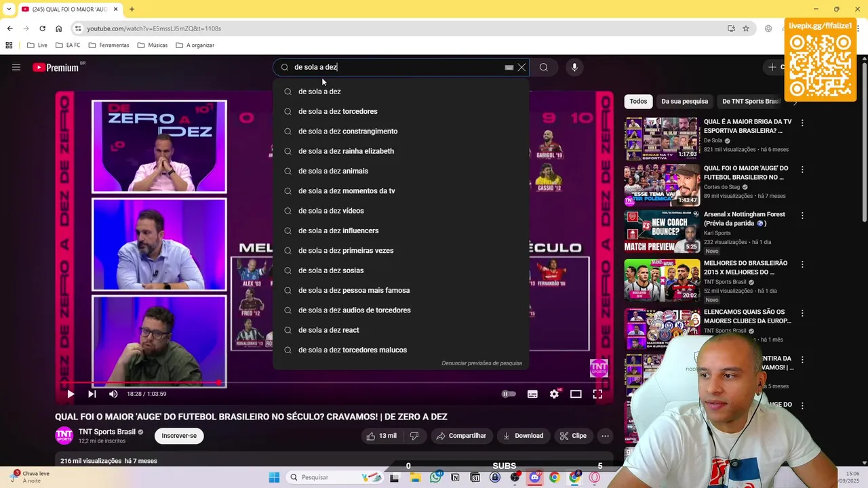Screen dimensions: 868x488
Task: Skip to next video
Action: tap(92, 394)
